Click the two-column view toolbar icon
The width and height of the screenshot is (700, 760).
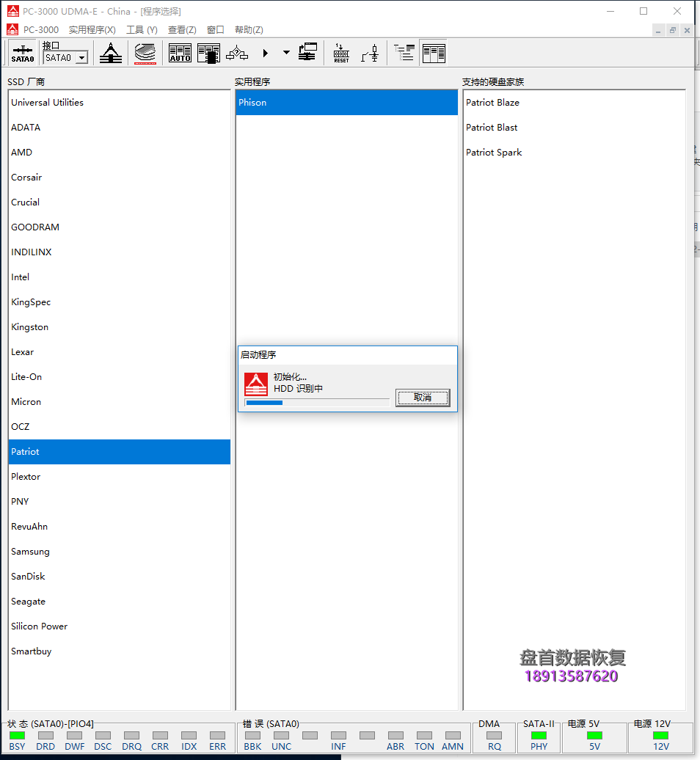point(434,53)
